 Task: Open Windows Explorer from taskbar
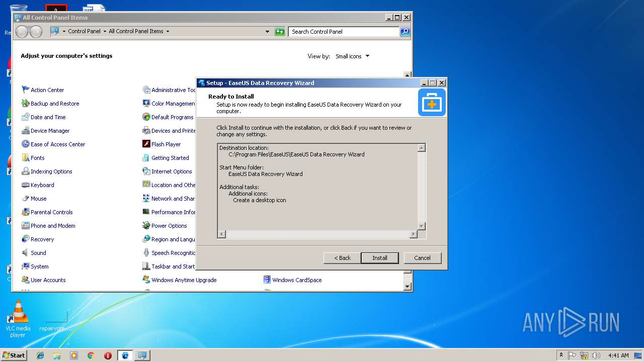tap(57, 355)
